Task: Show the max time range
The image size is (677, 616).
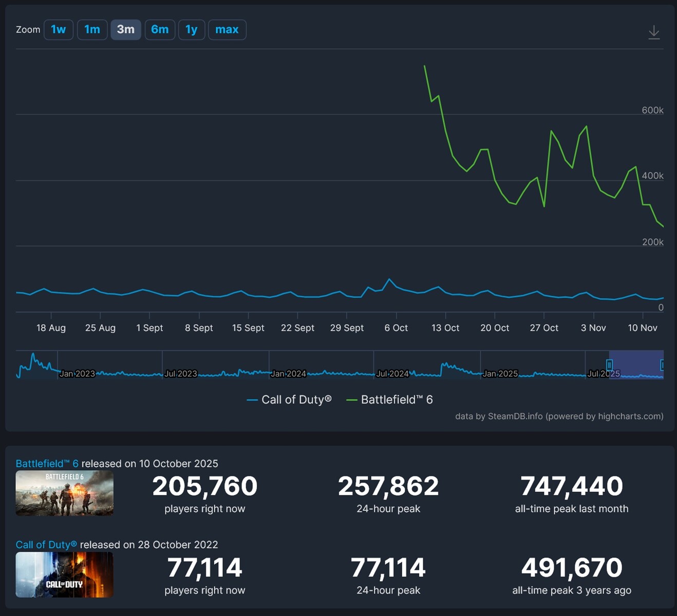Action: [x=227, y=30]
